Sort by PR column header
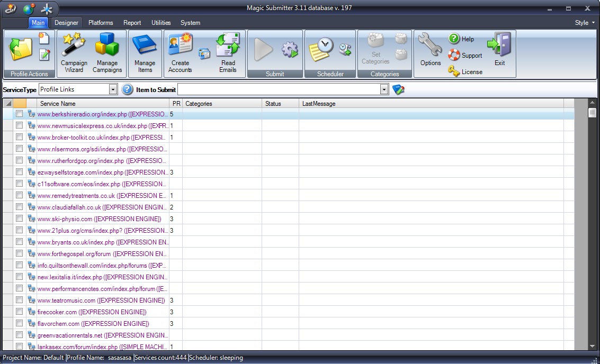 tap(176, 103)
